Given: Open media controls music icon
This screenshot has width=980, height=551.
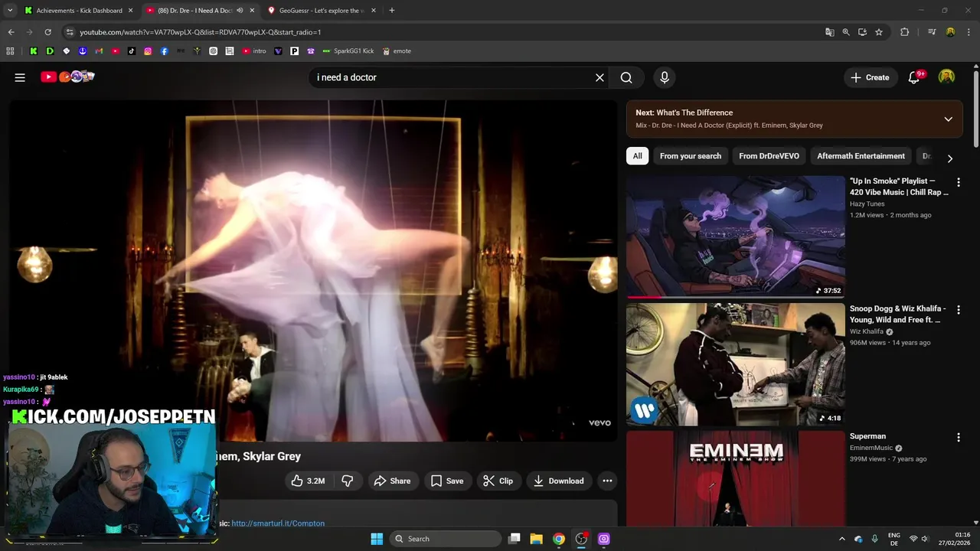Looking at the screenshot, I should coord(932,32).
